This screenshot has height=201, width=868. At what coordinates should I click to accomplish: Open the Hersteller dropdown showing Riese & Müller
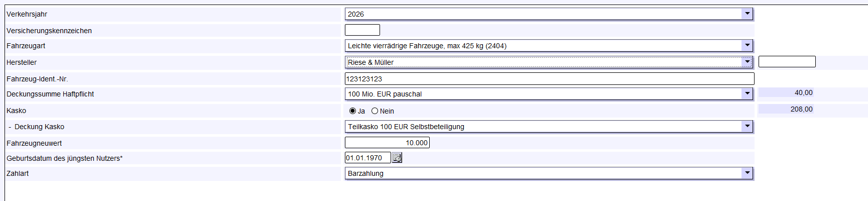[549, 62]
